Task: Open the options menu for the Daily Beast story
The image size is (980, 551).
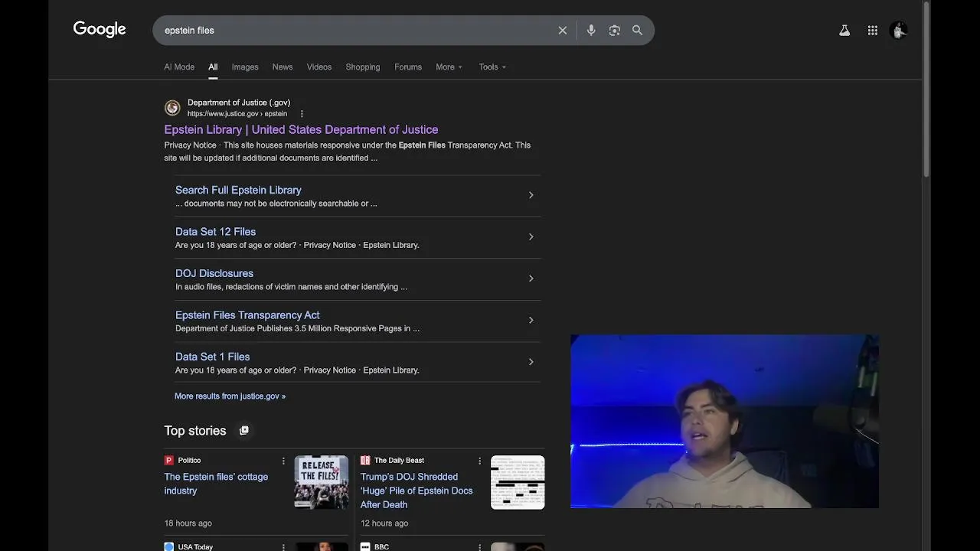Action: click(x=480, y=461)
